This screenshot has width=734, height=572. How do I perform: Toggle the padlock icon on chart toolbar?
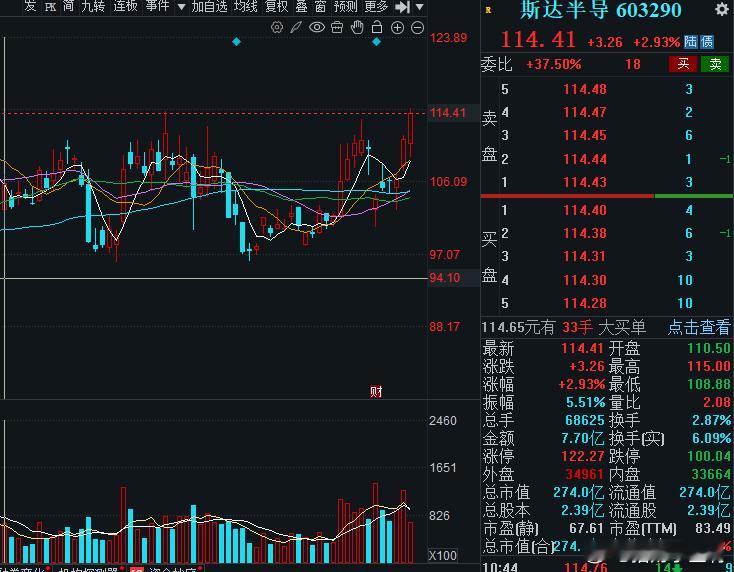coord(377,28)
